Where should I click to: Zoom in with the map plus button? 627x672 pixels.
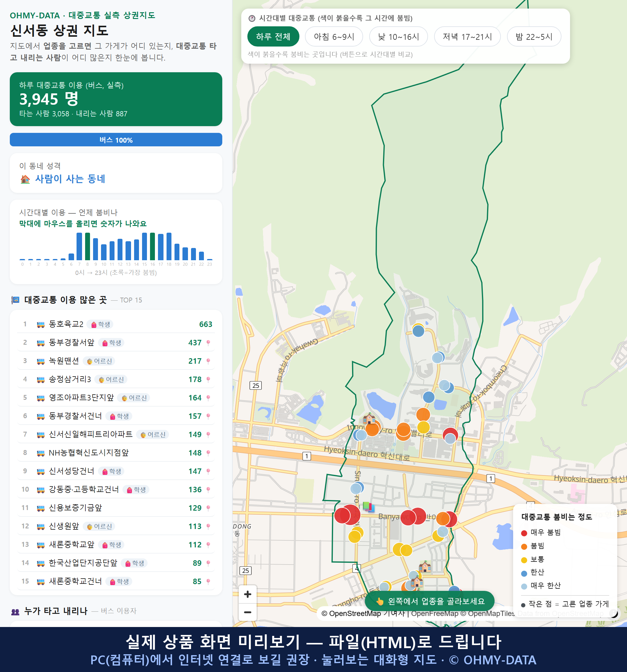[x=247, y=594]
